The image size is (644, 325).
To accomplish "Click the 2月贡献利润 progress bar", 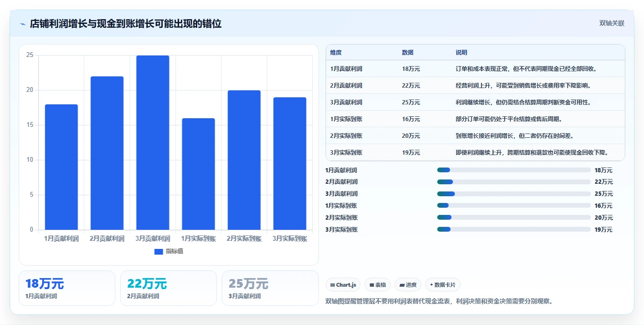I will tap(514, 182).
